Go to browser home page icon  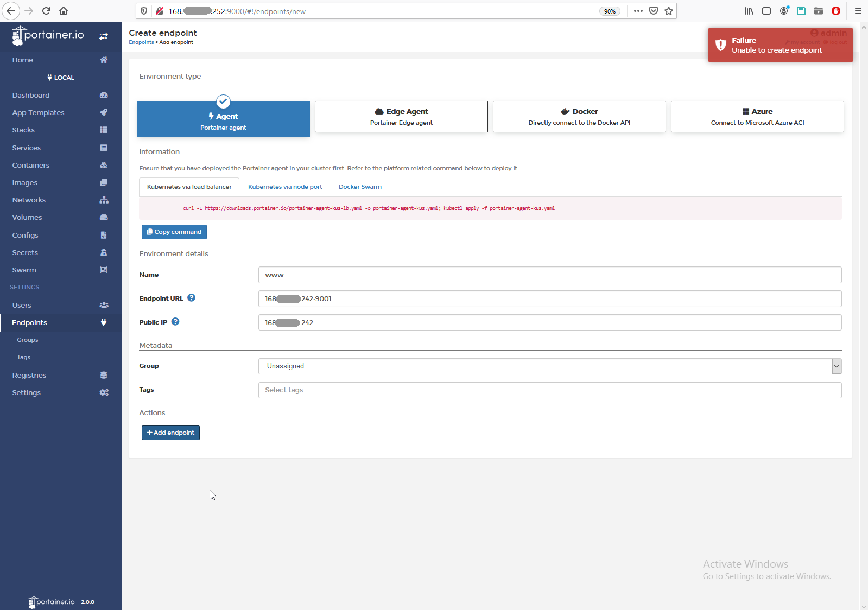pos(64,11)
